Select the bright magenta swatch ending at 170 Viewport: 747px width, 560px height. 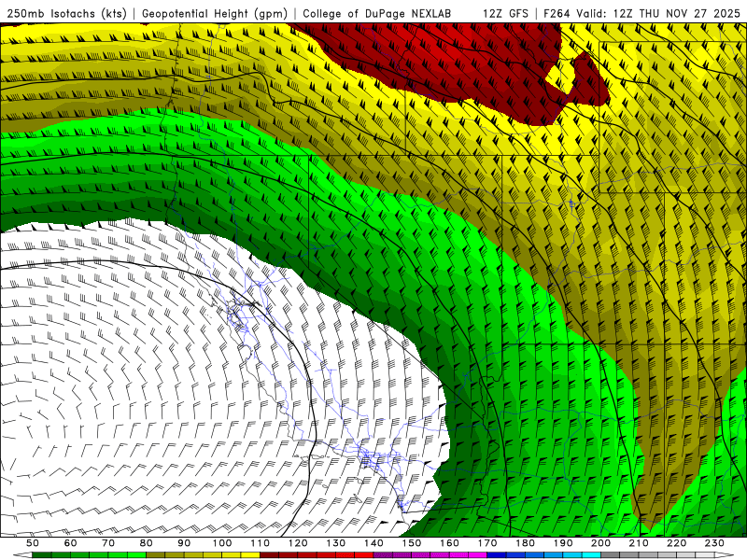coord(477,555)
